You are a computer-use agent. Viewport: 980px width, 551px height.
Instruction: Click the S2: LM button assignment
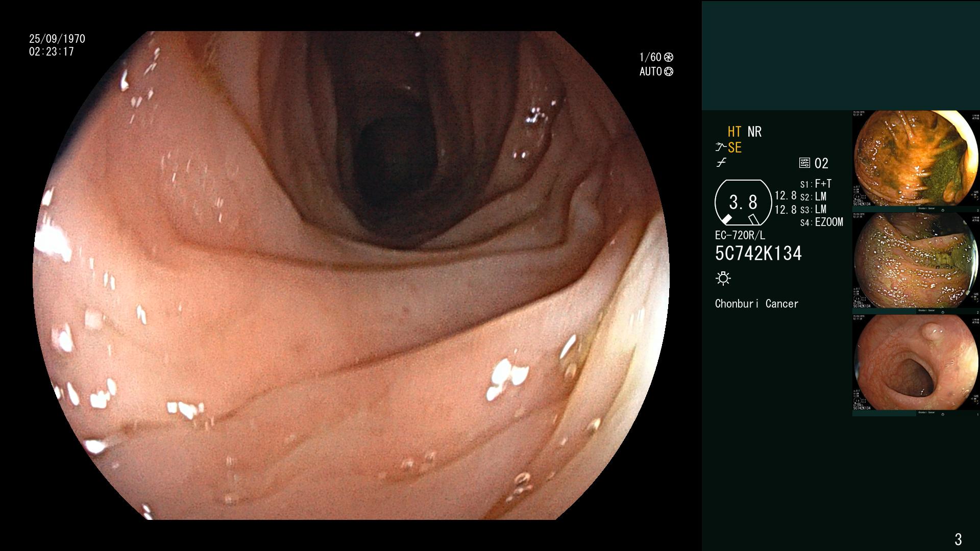click(813, 196)
